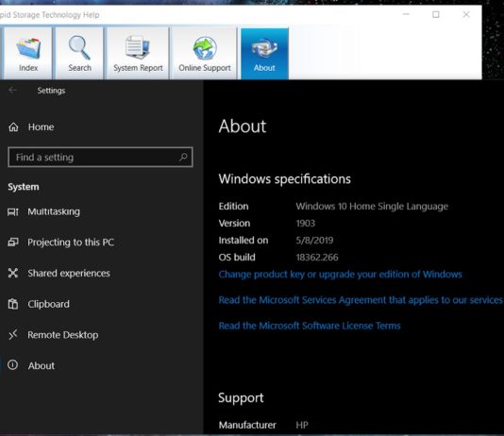Open Projecting to this PC settings
The height and width of the screenshot is (436, 504).
click(71, 243)
